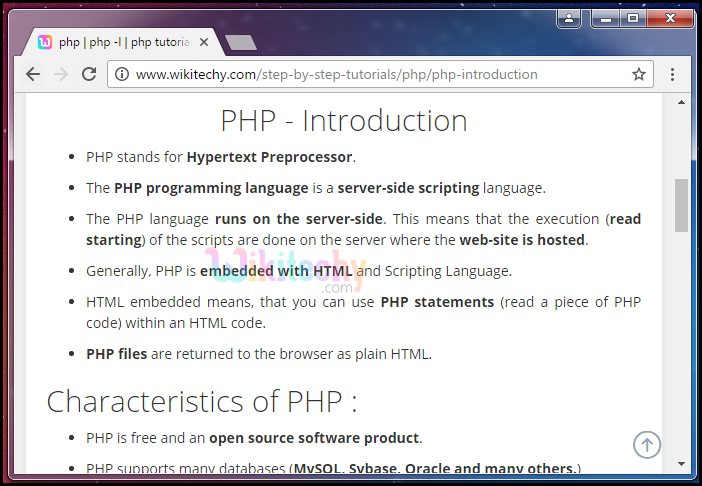The height and width of the screenshot is (486, 702).
Task: Reload the current page
Action: click(x=89, y=74)
